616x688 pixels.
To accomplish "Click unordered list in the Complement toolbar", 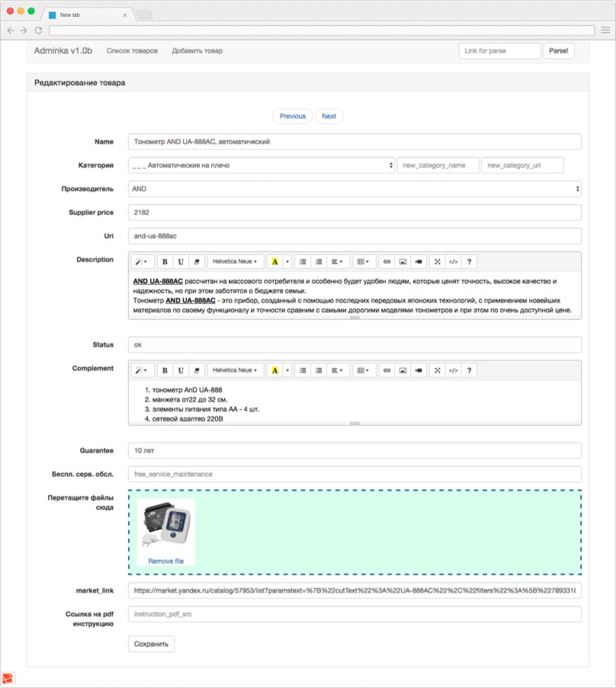I will pyautogui.click(x=303, y=370).
